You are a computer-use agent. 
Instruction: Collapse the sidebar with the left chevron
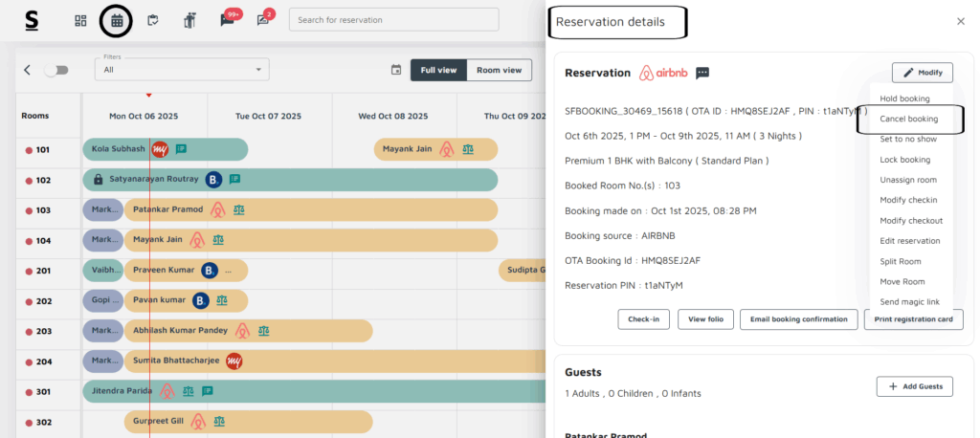coord(28,70)
